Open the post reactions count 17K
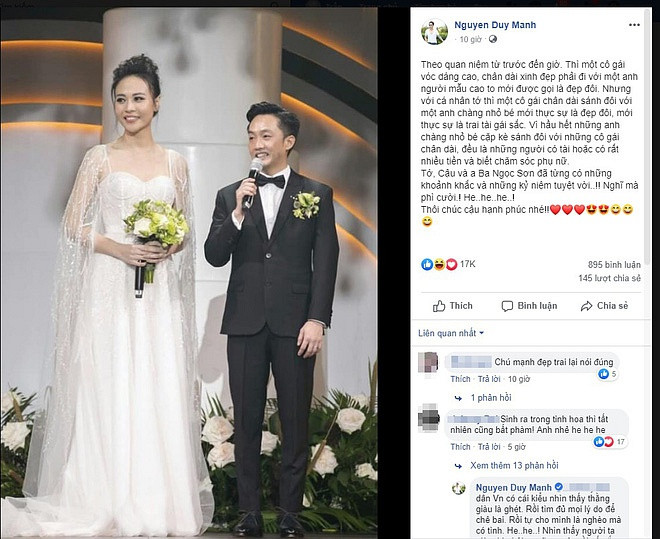The height and width of the screenshot is (539, 660). 467,264
